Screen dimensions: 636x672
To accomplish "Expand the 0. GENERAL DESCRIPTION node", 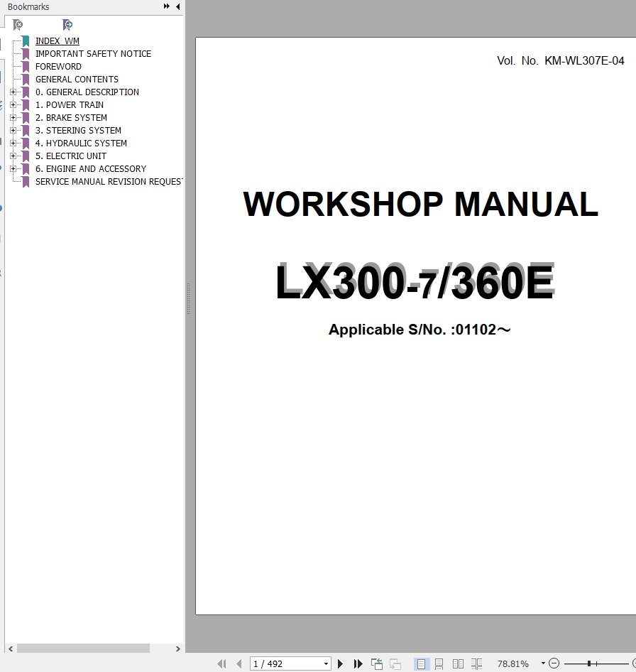I will [x=13, y=92].
